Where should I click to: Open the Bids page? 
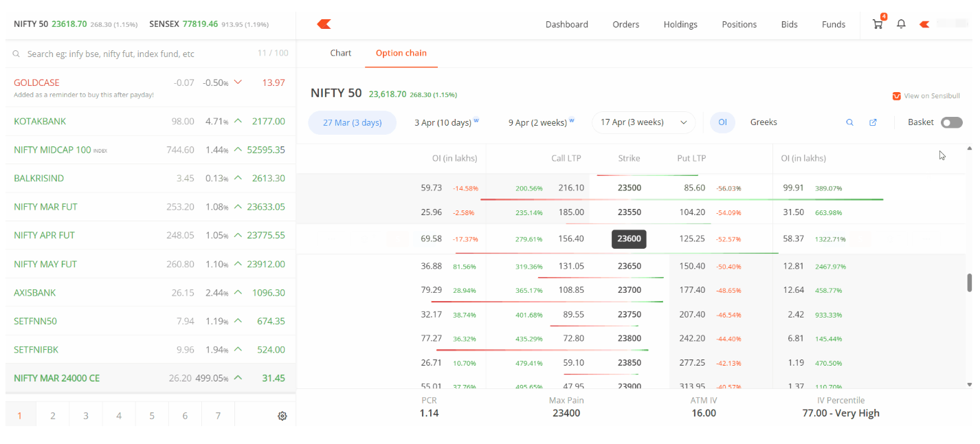coord(790,24)
